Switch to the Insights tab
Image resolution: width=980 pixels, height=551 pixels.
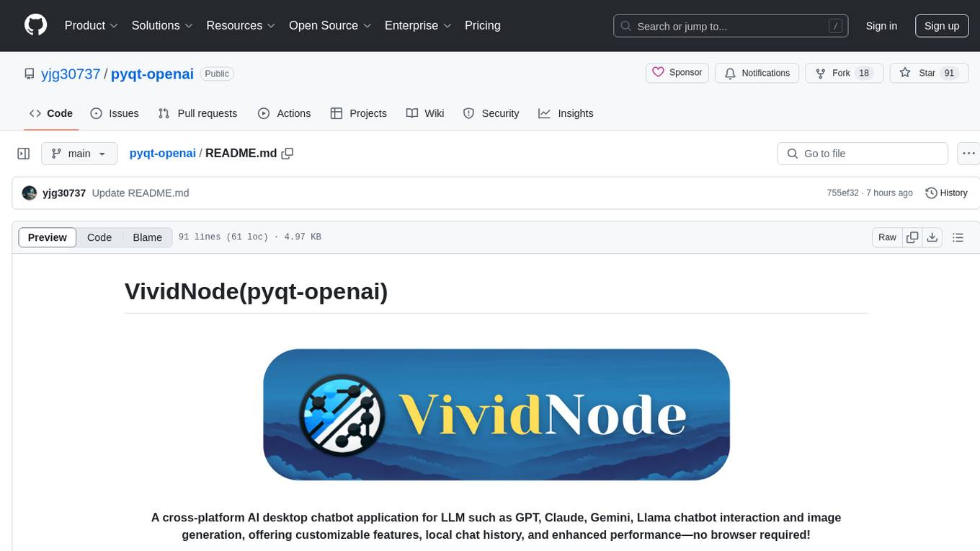[566, 113]
